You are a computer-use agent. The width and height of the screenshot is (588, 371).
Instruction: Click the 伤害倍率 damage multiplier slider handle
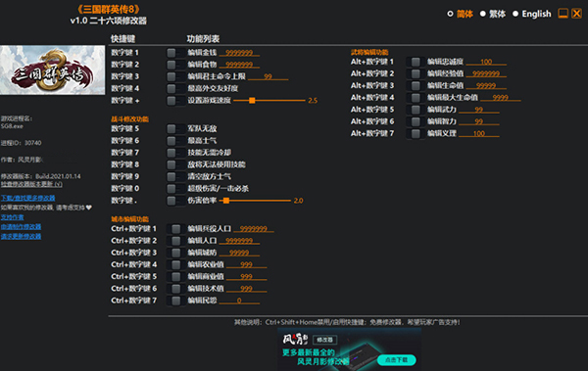226,201
